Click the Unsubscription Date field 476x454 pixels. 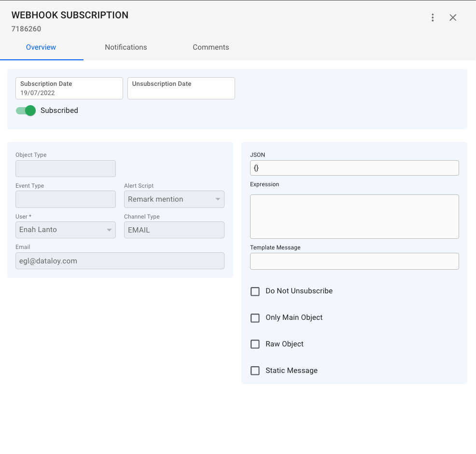(181, 89)
